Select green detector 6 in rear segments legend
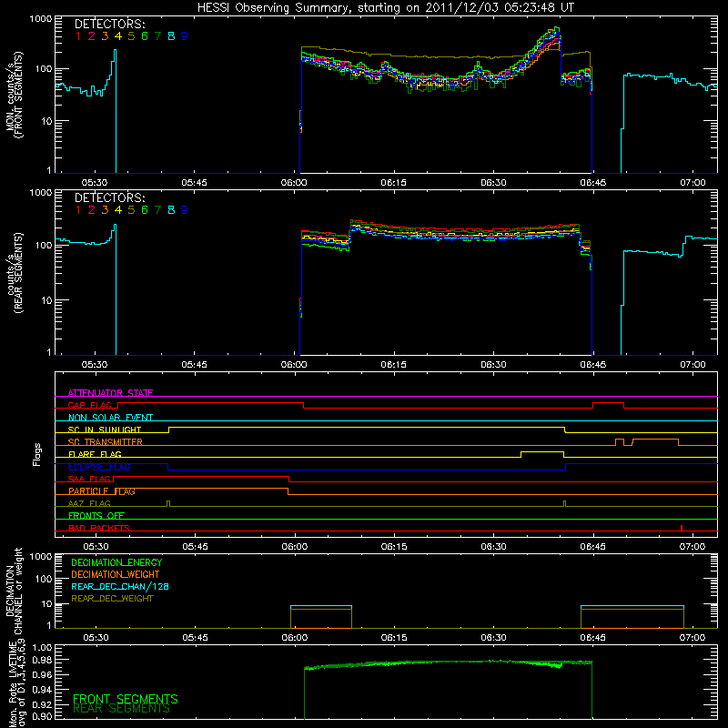728x728 pixels. (x=145, y=210)
